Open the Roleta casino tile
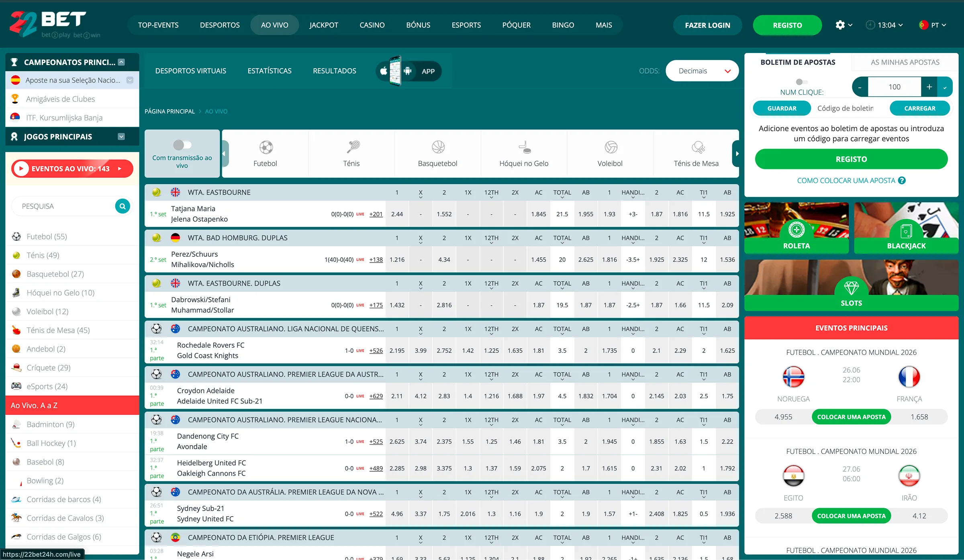 [797, 228]
